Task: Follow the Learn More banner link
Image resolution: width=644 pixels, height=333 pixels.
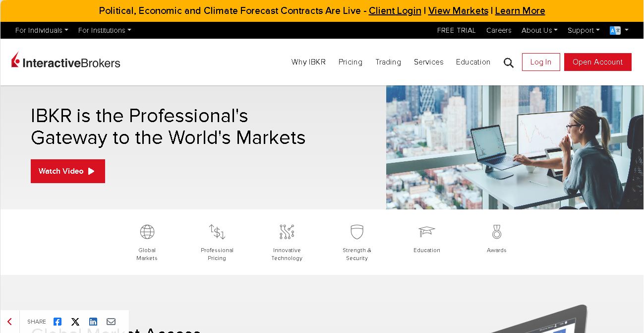Action: [520, 10]
